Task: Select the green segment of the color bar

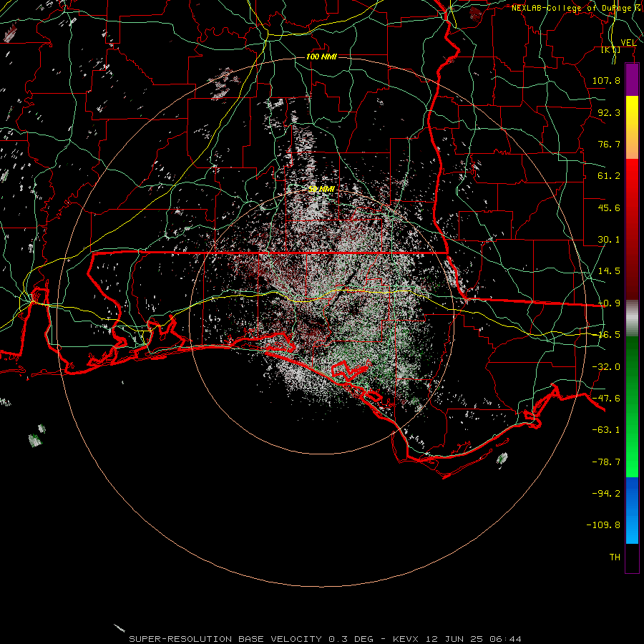Action: 632,406
